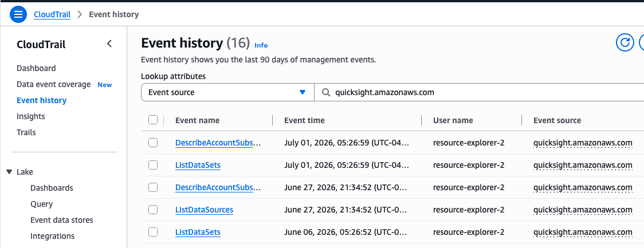Click the Event time column header
The height and width of the screenshot is (248, 644).
coord(304,120)
